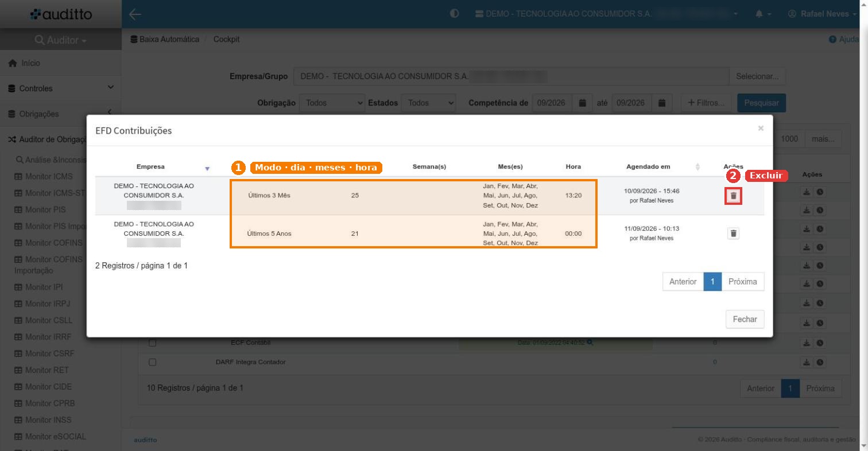868x451 pixels.
Task: Expand Controles menu
Action: [x=61, y=88]
